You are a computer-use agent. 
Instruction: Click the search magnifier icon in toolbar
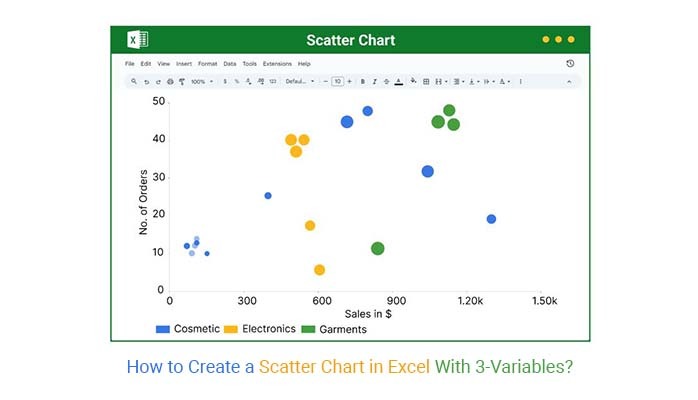[x=133, y=81]
